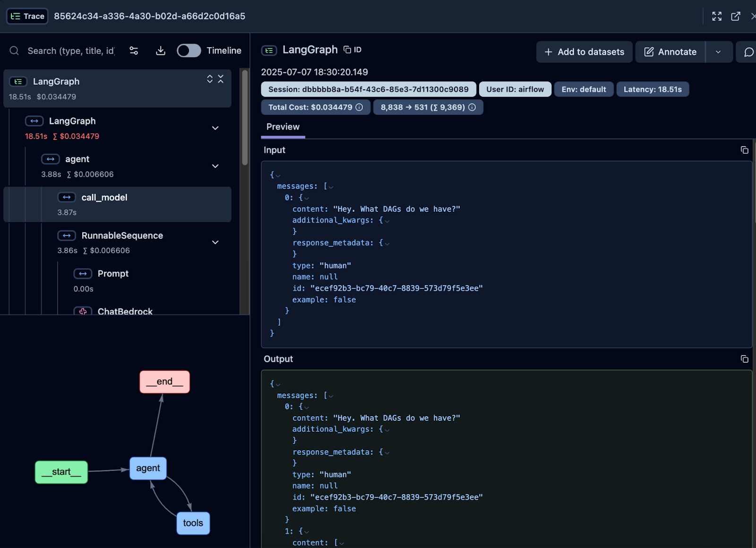Close the trace panel
Viewport: 756px width, 548px height.
click(x=753, y=16)
